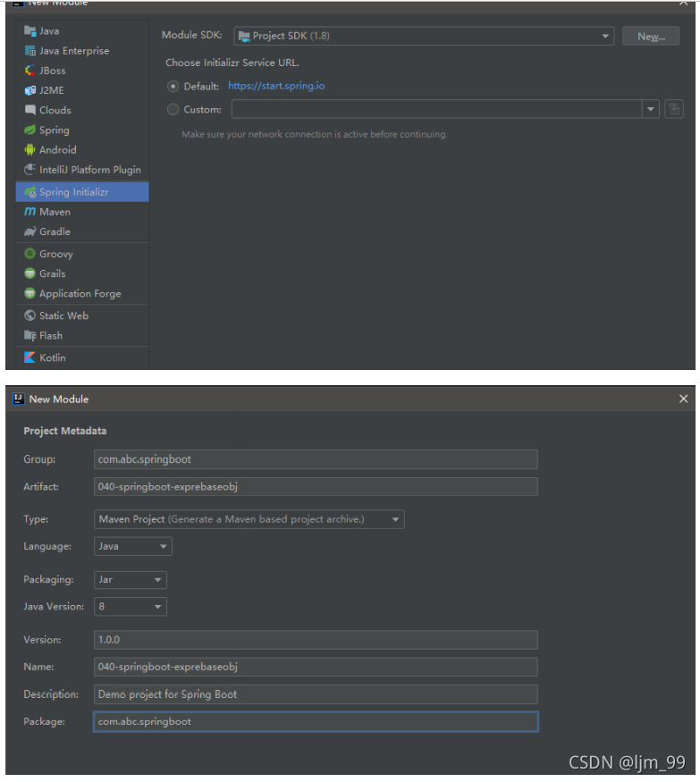
Task: Select JBoss in module list
Action: click(x=82, y=71)
